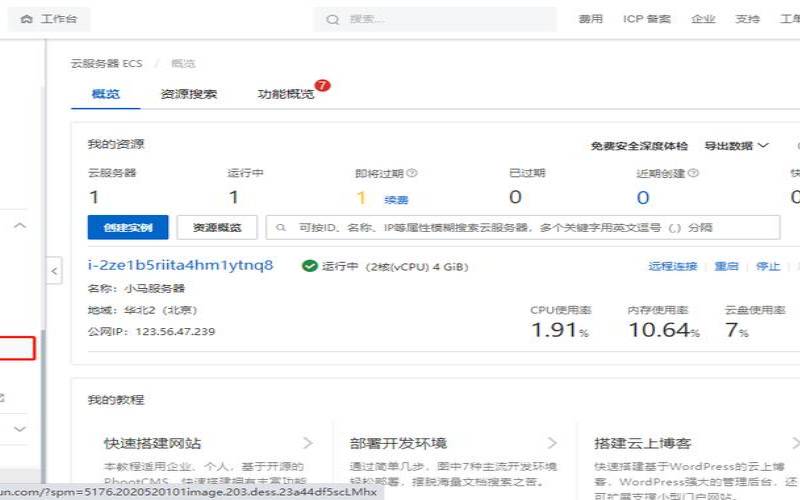Open the 费用 menu
Image resolution: width=800 pixels, height=500 pixels.
(590, 19)
